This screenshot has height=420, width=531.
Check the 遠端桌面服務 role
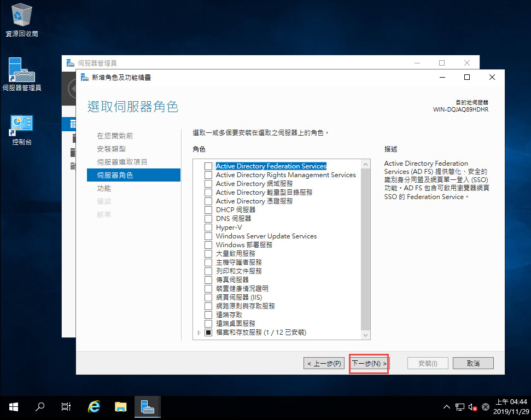(x=208, y=323)
